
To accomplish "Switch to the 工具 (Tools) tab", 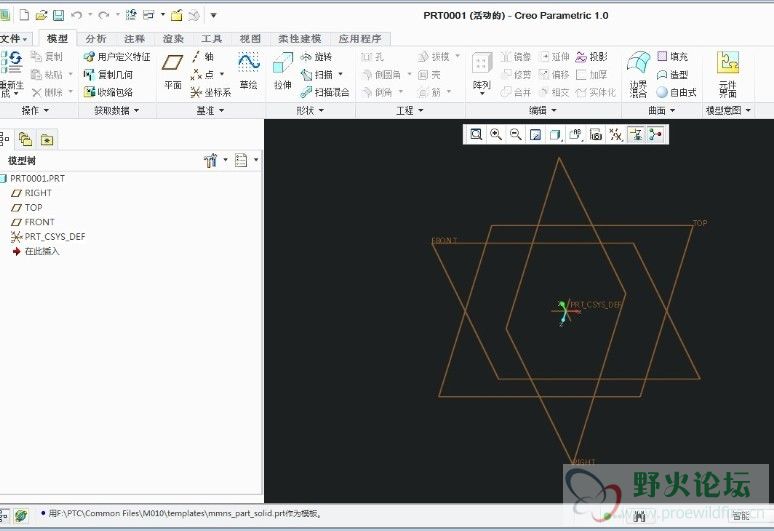I will (211, 38).
